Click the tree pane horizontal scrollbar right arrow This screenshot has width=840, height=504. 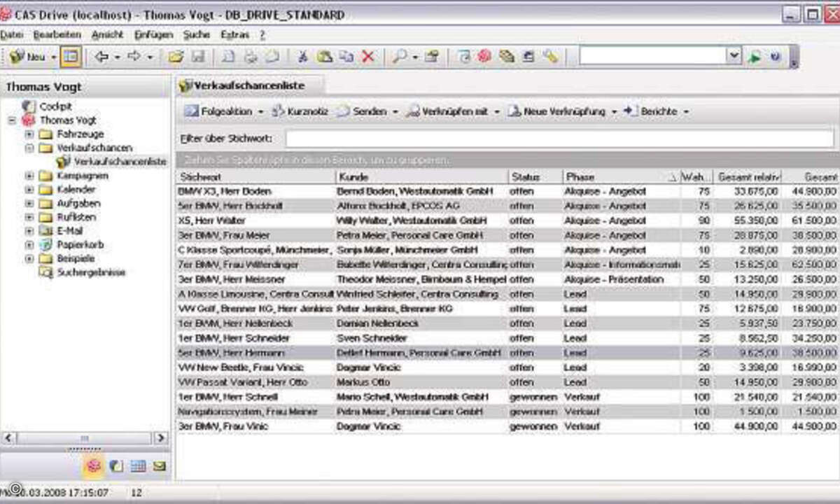click(161, 438)
